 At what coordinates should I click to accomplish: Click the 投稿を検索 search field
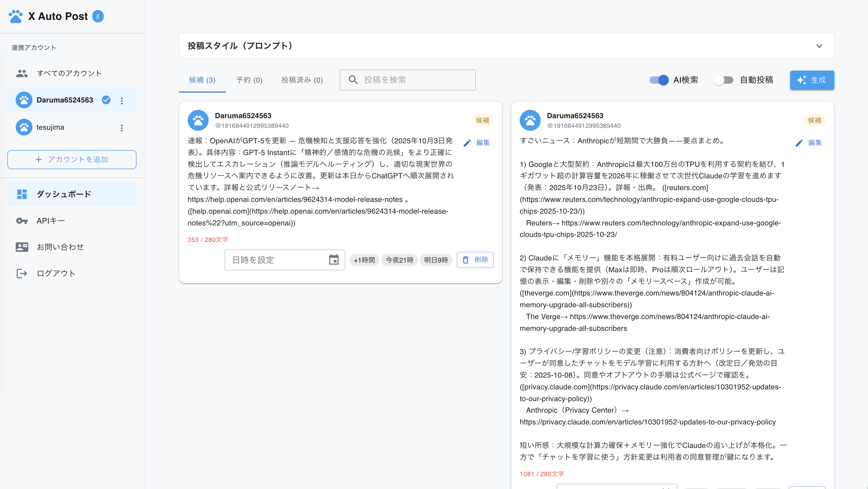tap(408, 80)
